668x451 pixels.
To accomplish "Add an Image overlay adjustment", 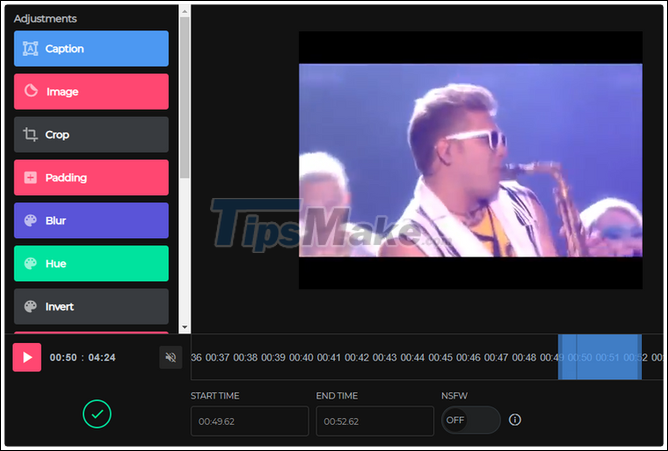I will coord(91,92).
